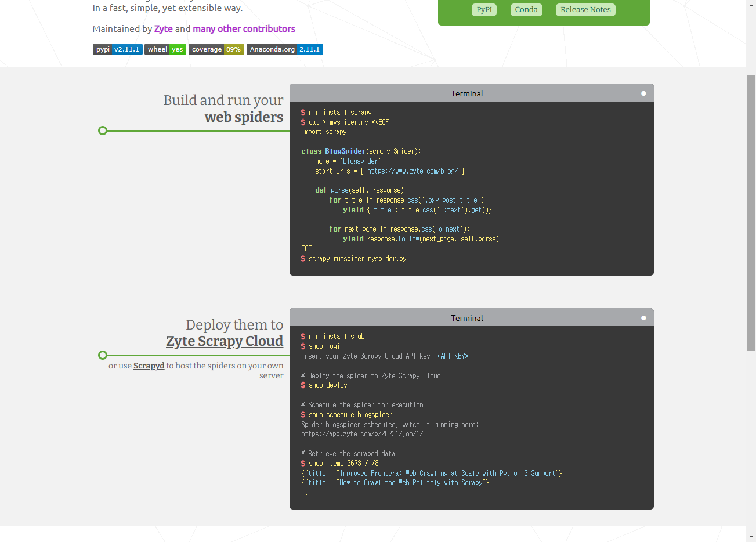Open the Conda button

click(x=526, y=10)
